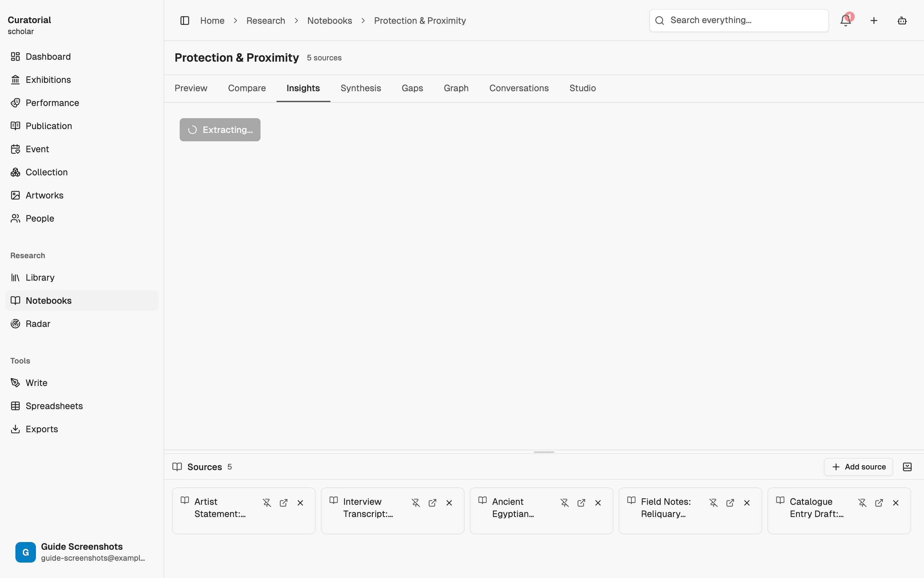Open Ancient Egyptian source externally
This screenshot has height=578, width=924.
point(581,503)
